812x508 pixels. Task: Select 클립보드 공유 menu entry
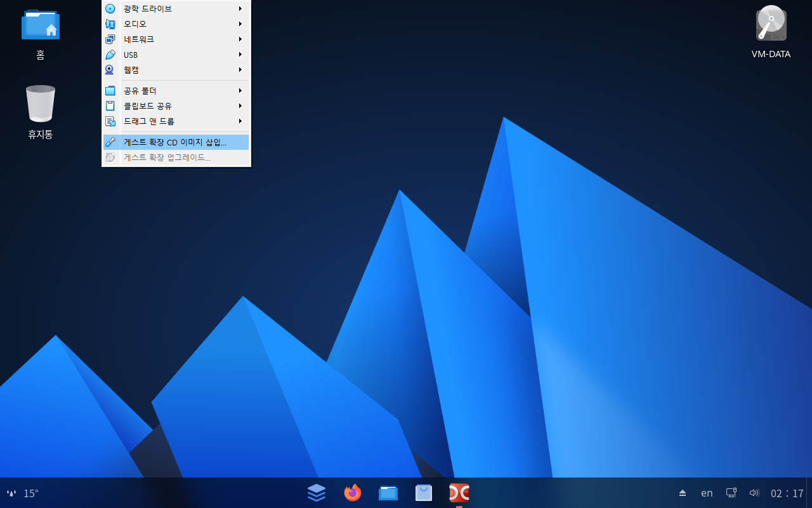coord(176,106)
